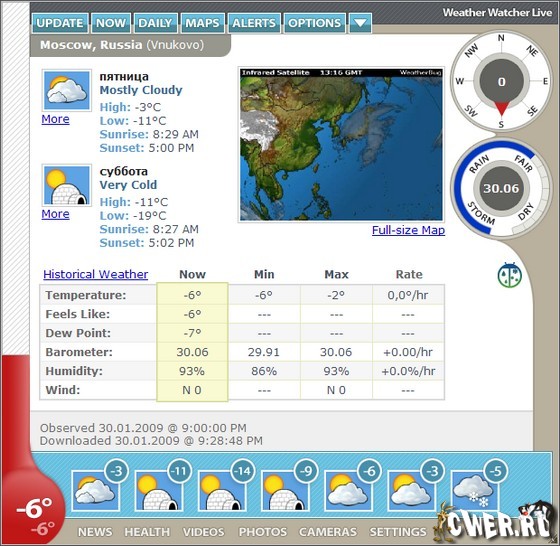This screenshot has height=546, width=560.
Task: Expand the dropdown arrow next to OPTIONS
Action: [360, 23]
